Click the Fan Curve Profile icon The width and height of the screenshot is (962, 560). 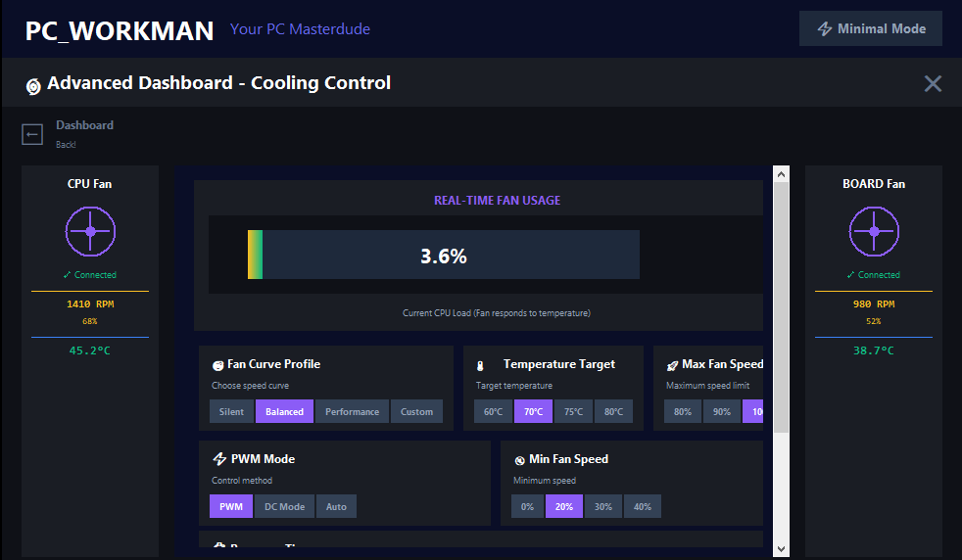tap(217, 365)
